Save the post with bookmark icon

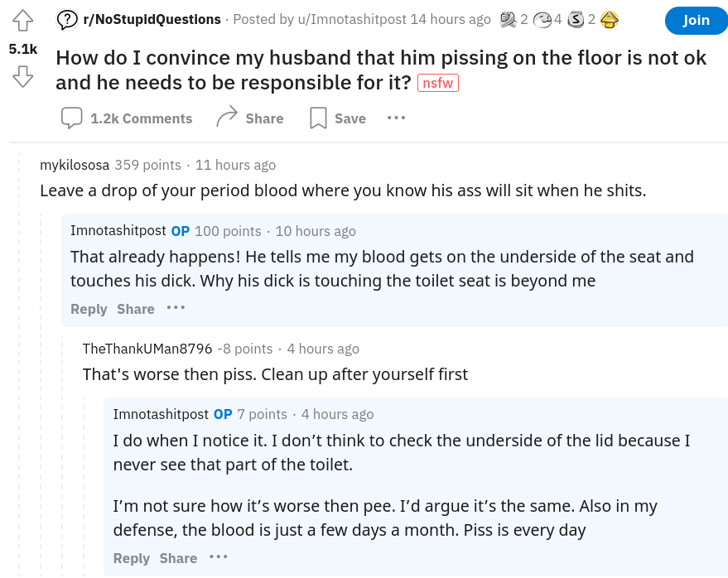click(319, 118)
